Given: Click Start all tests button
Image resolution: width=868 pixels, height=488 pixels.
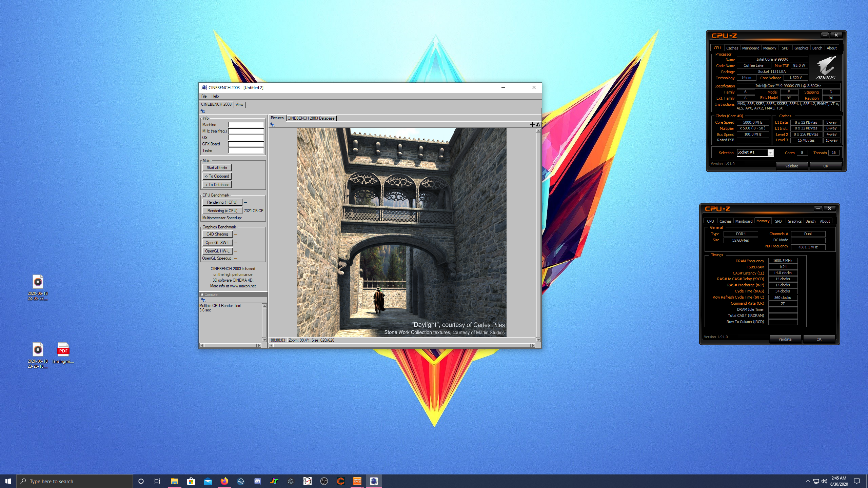Looking at the screenshot, I should tap(217, 168).
